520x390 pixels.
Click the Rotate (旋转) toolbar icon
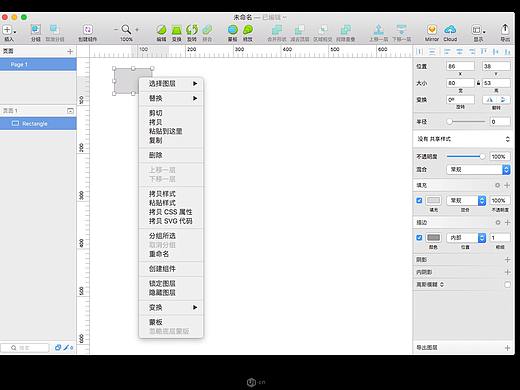coord(192,30)
